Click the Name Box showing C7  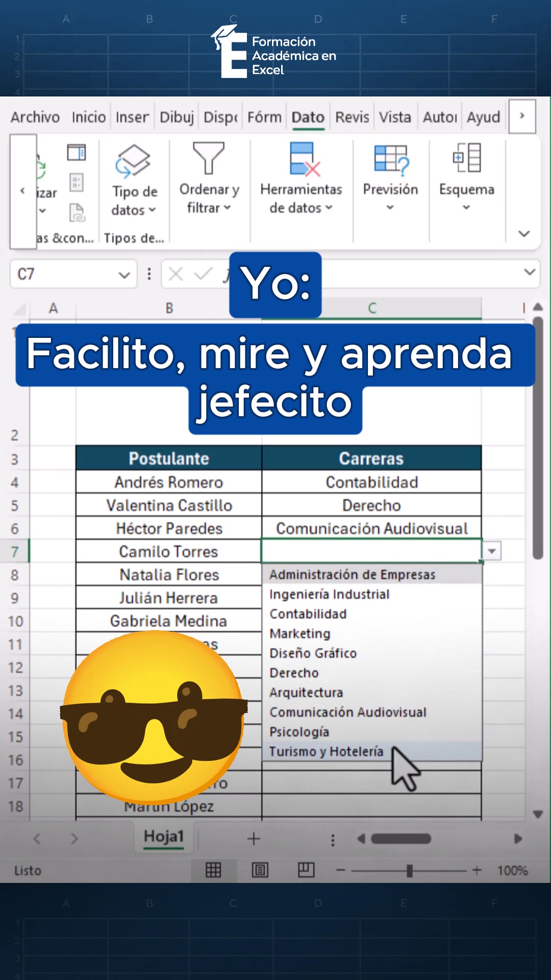pos(73,274)
